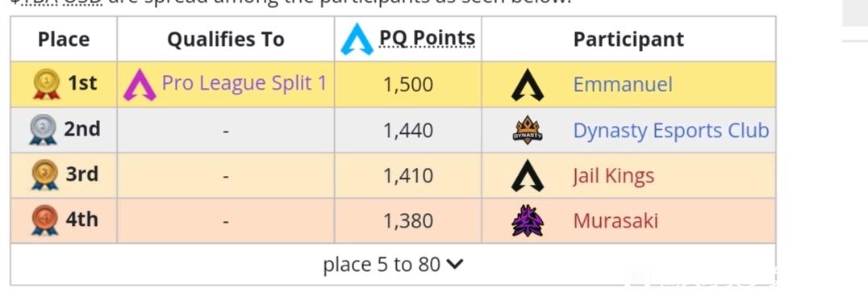Click the purple Murasaki team logo
The image size is (868, 301).
[527, 221]
